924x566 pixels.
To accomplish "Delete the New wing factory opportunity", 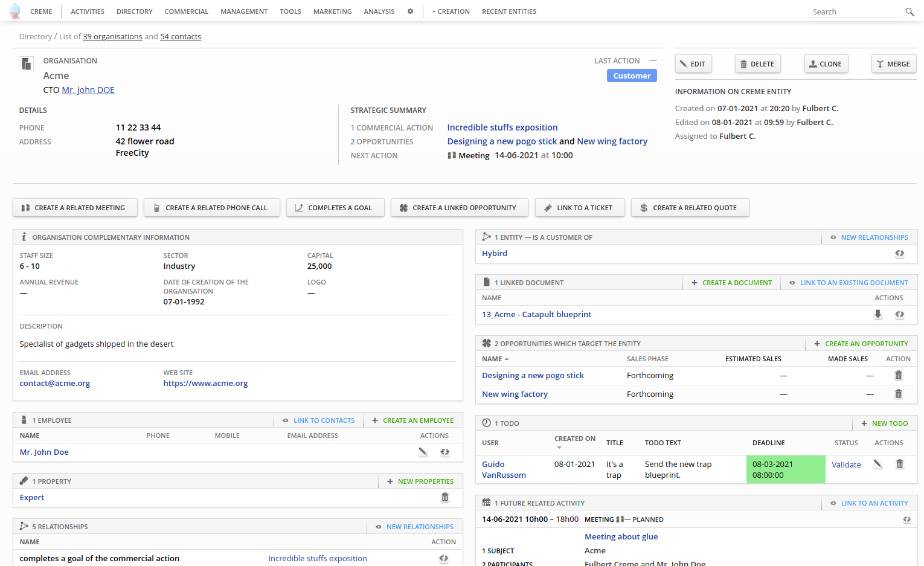I will coord(898,394).
